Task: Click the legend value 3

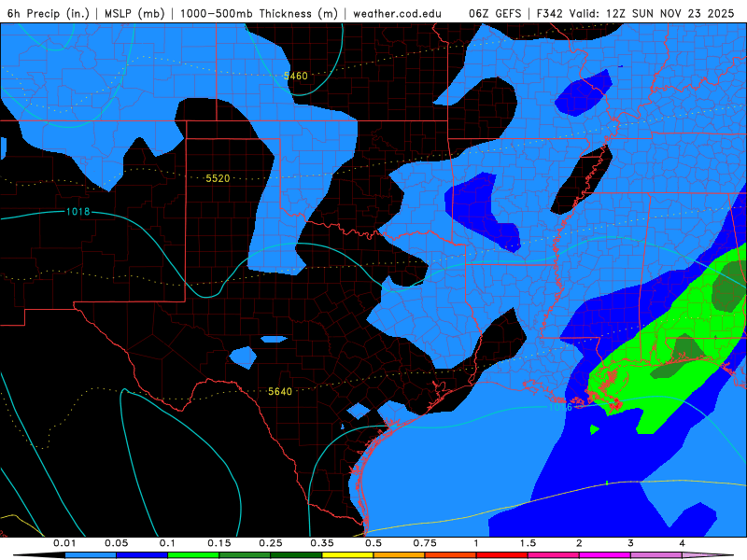Action: point(630,543)
